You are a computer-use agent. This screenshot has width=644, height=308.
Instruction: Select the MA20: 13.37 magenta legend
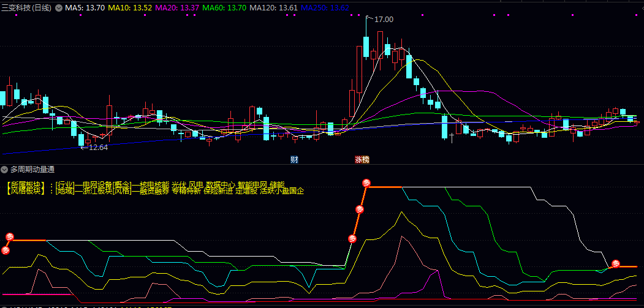[x=177, y=8]
